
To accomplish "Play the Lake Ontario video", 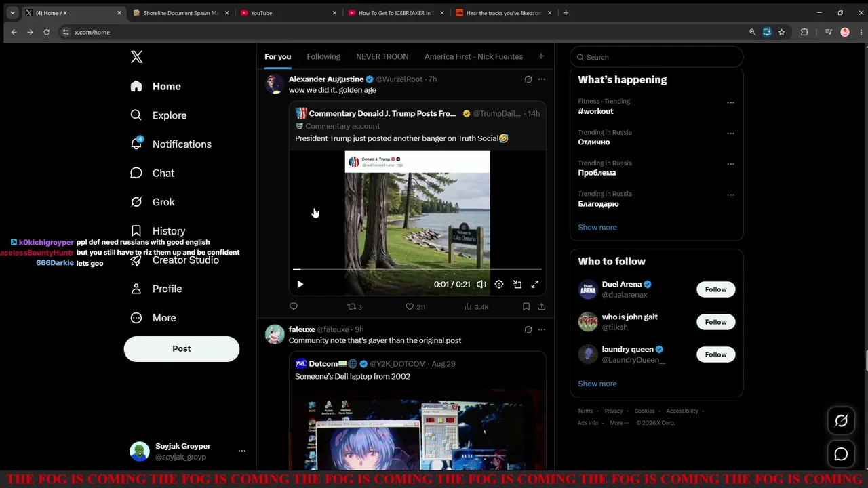I will pyautogui.click(x=300, y=285).
